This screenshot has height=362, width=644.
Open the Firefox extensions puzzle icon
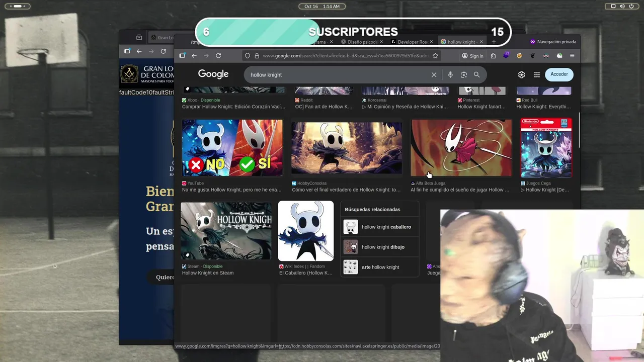(x=493, y=56)
